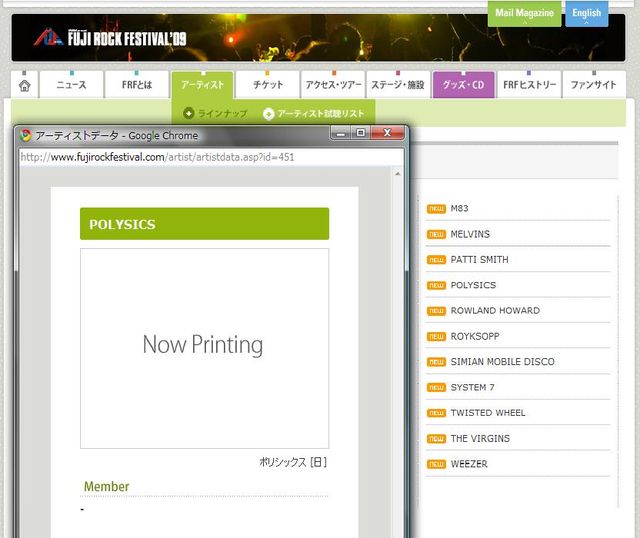The height and width of the screenshot is (538, 640).
Task: Open the PATTI SMITH artist page
Action: click(x=479, y=260)
